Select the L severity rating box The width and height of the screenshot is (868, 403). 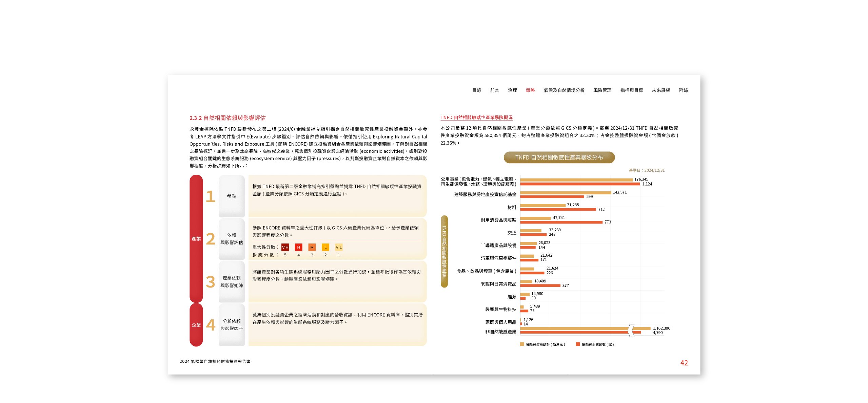coord(325,247)
